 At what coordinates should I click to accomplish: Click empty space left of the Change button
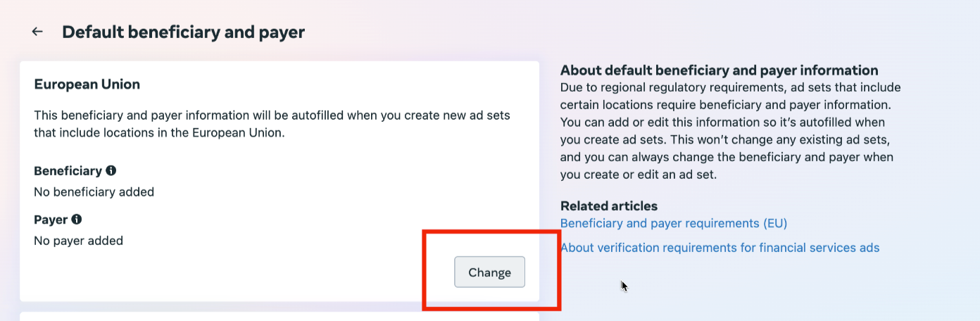[x=282, y=272]
